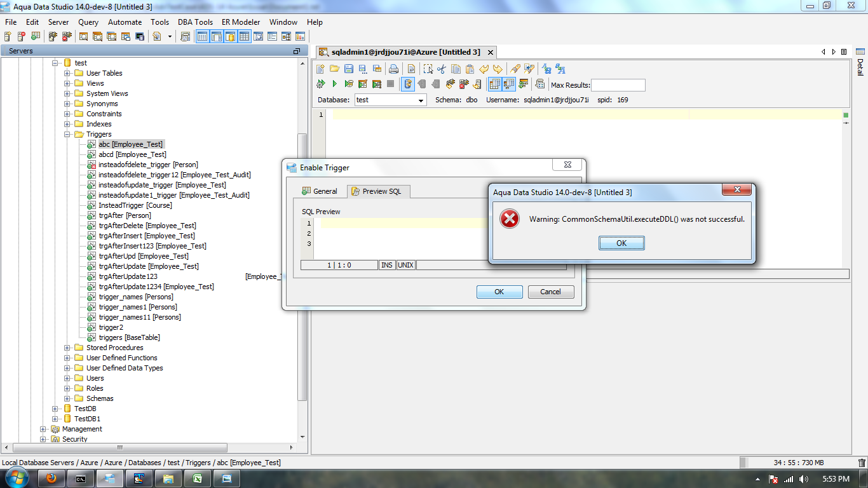The width and height of the screenshot is (868, 488).
Task: Click OK in the warning message dialog
Action: (621, 243)
